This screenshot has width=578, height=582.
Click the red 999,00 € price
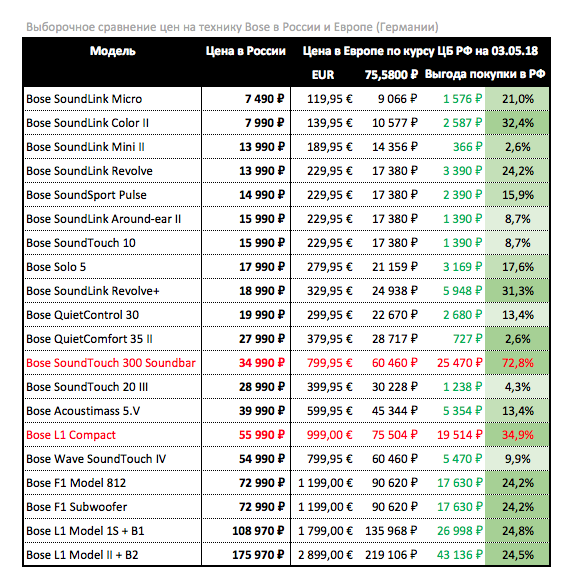click(x=330, y=435)
